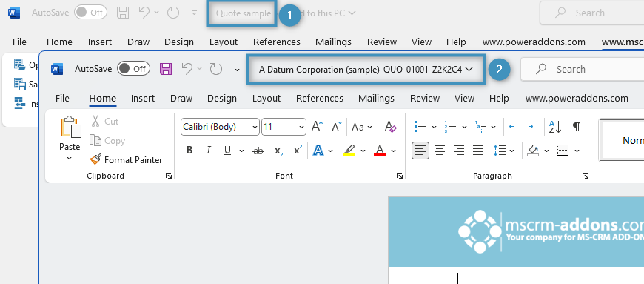This screenshot has width=644, height=284.
Task: Open the Font dialog launcher
Action: pos(400,176)
